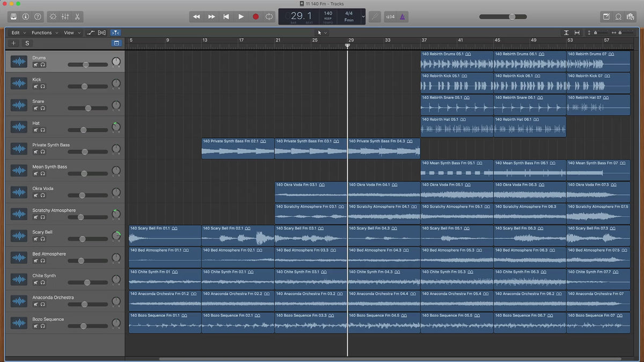Mute the Drums track
Image resolution: width=644 pixels, height=362 pixels.
coord(35,65)
